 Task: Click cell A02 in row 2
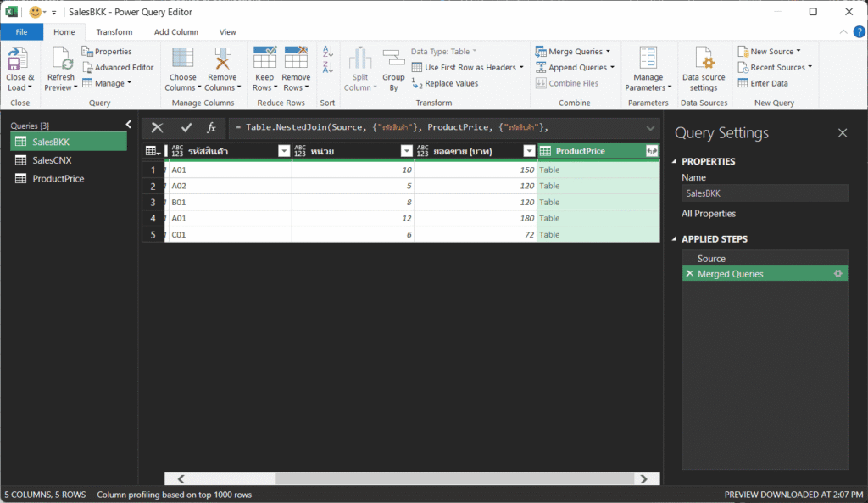(229, 186)
